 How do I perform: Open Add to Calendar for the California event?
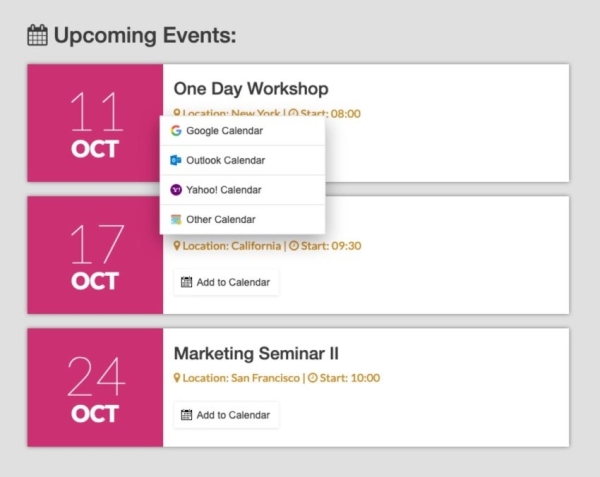click(x=226, y=282)
